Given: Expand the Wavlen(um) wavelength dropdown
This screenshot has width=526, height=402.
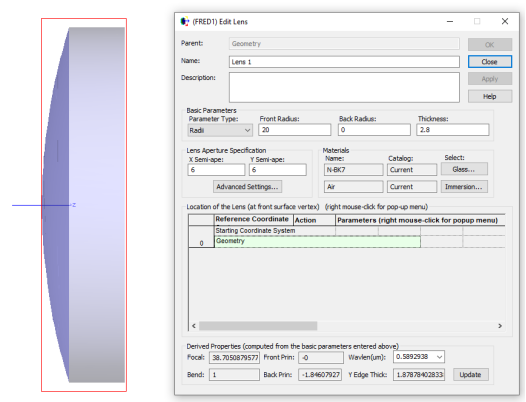Looking at the screenshot, I should [419, 357].
